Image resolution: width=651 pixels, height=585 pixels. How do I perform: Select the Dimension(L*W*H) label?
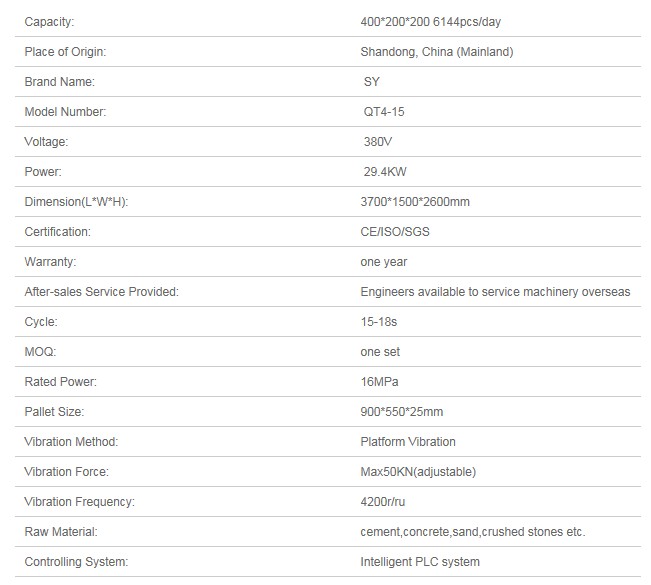pos(76,202)
